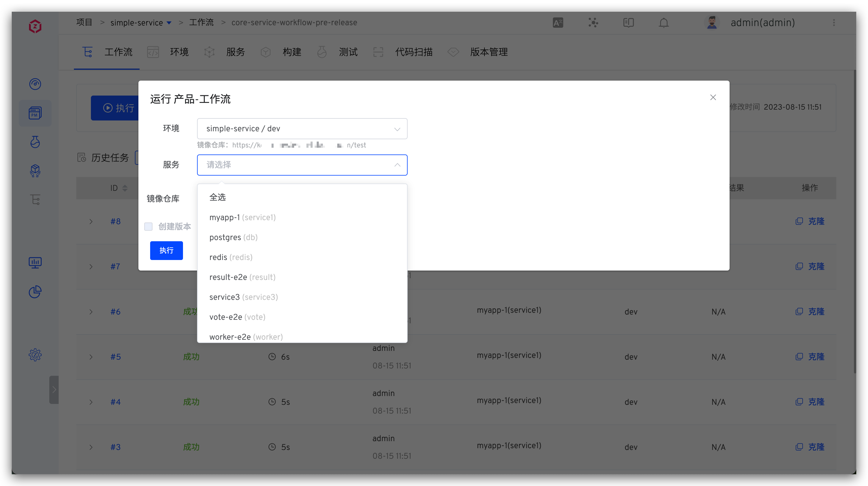
Task: Select redis (redis) option
Action: (x=302, y=257)
